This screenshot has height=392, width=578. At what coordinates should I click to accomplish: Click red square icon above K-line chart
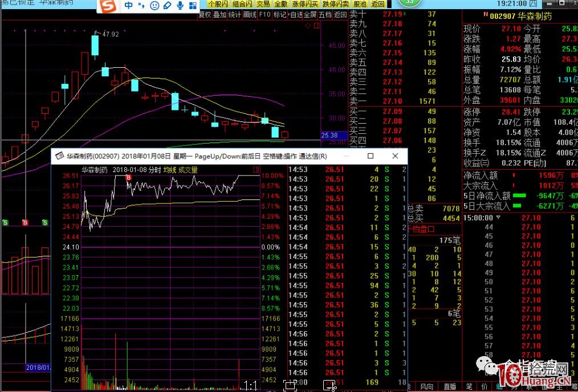317,26
